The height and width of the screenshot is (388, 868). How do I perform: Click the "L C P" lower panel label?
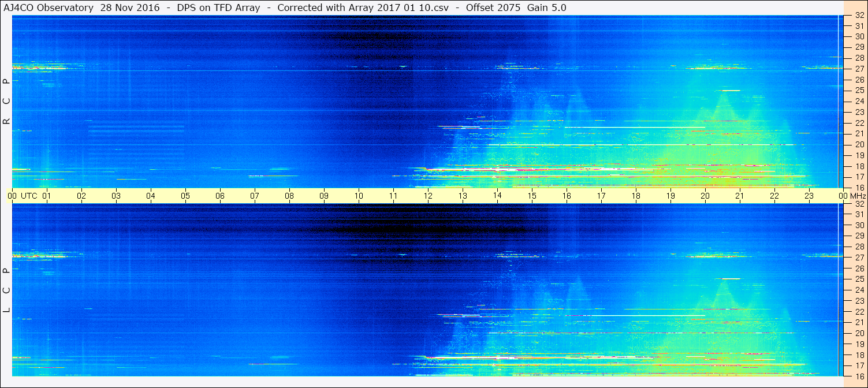(6, 290)
